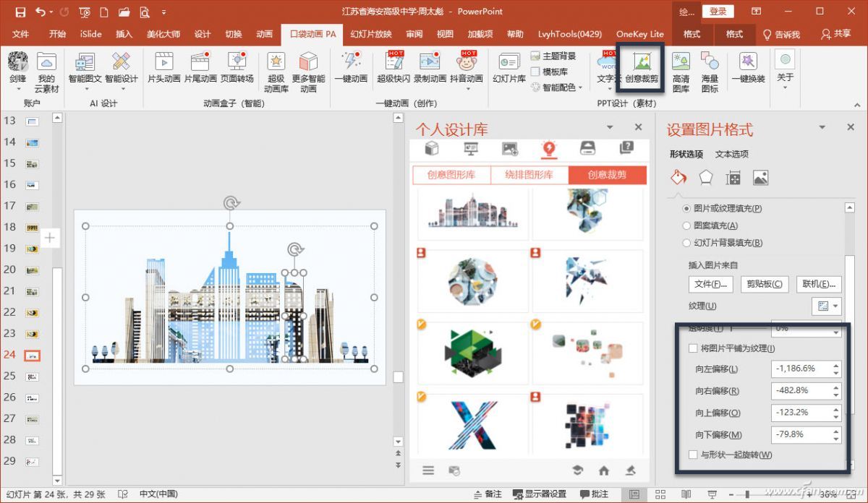Select the 图案填充 radio button

coord(686,225)
